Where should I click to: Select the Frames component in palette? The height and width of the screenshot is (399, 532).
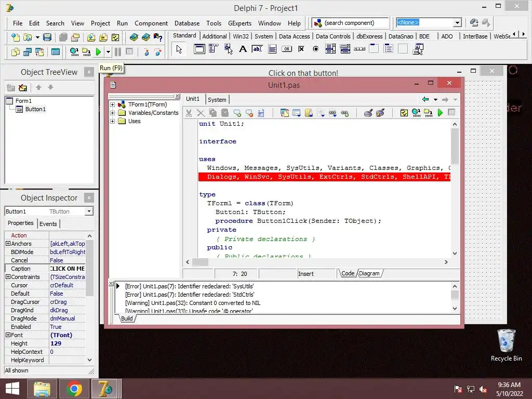(199, 49)
